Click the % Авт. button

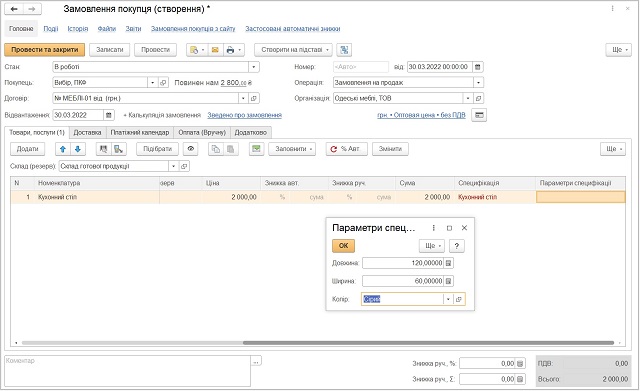pyautogui.click(x=347, y=149)
